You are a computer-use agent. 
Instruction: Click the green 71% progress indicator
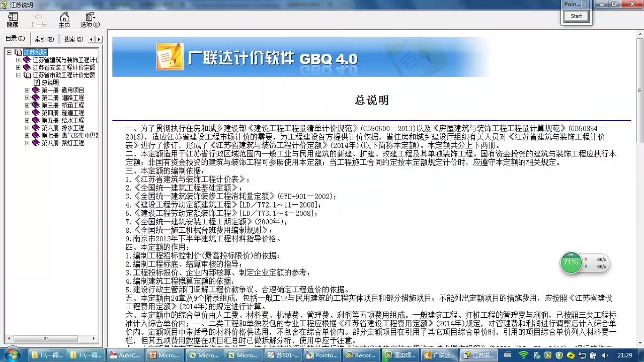pos(571,262)
